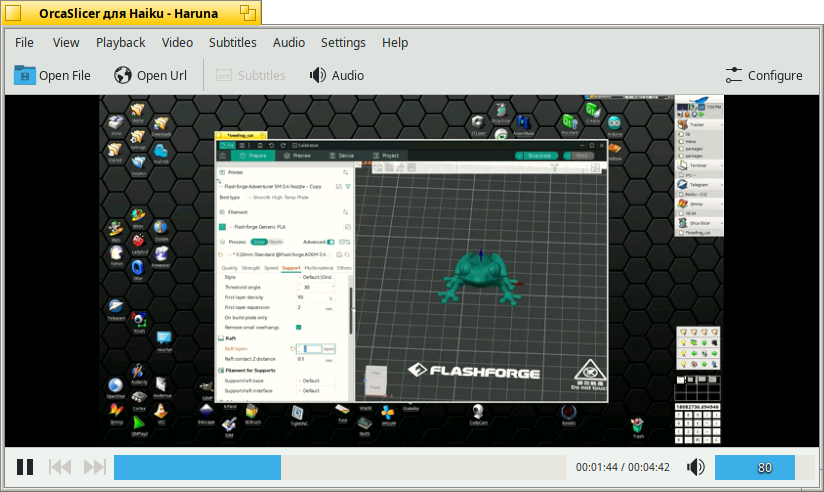Open the Settings menu
824x492 pixels.
coord(343,43)
